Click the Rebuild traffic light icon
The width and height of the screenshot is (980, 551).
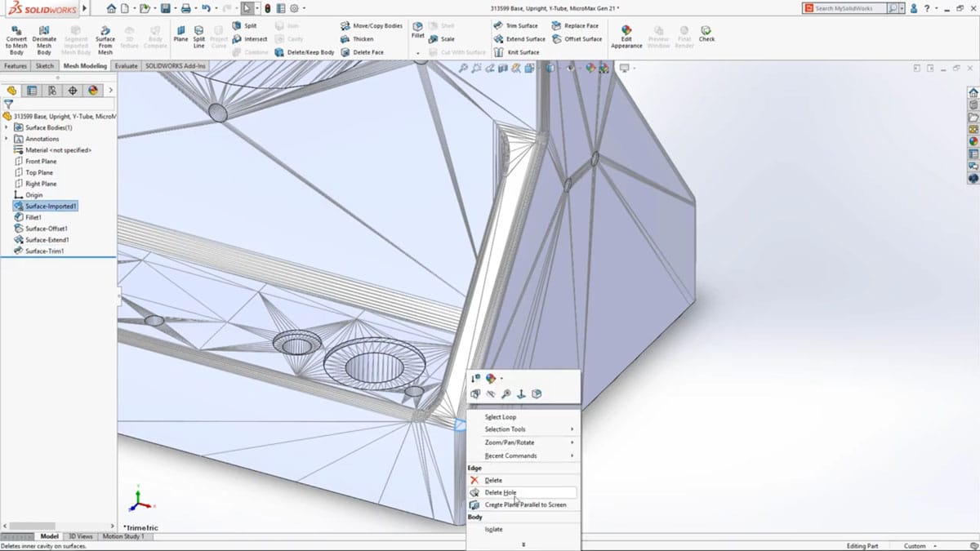[267, 8]
